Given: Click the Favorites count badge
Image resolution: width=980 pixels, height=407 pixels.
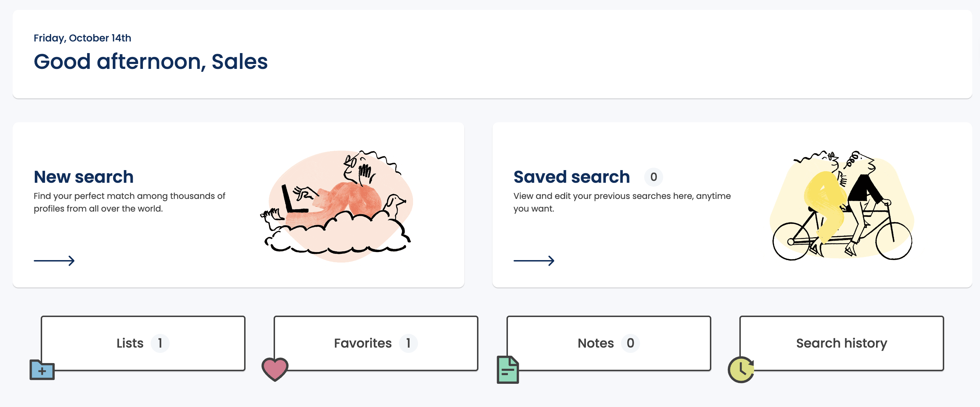Looking at the screenshot, I should 408,343.
